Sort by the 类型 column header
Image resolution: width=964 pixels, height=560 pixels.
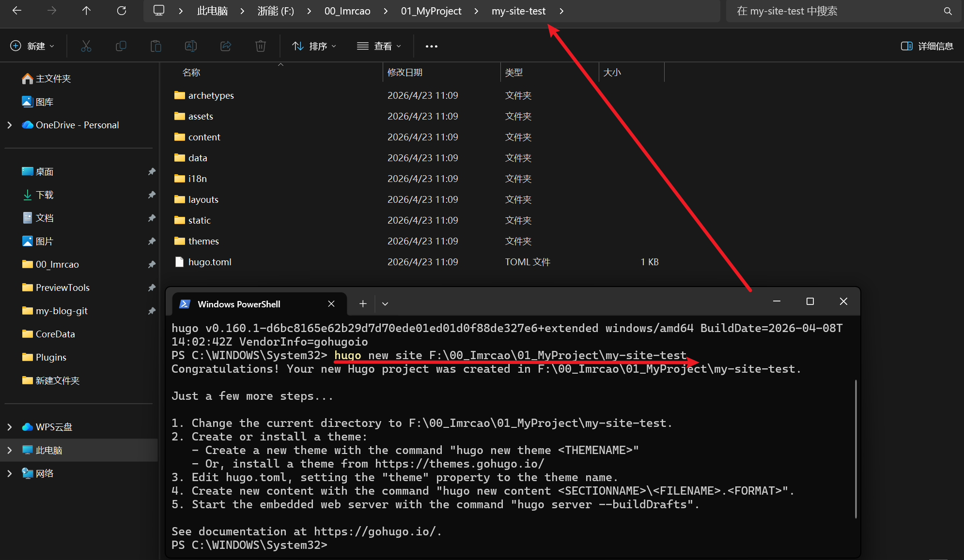(513, 72)
